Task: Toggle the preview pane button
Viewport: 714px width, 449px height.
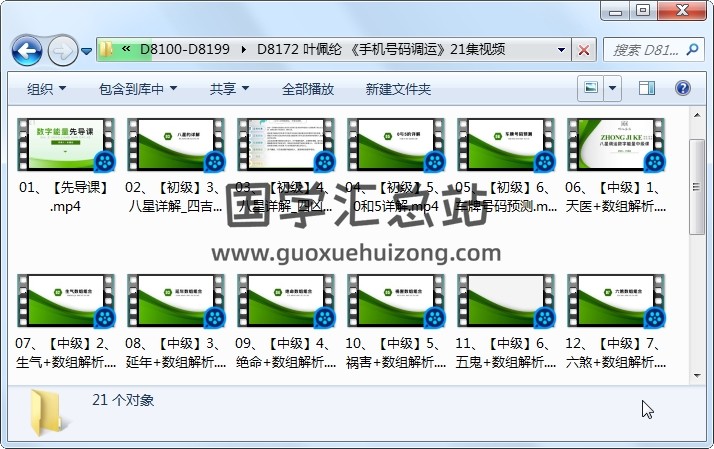Action: tap(648, 88)
